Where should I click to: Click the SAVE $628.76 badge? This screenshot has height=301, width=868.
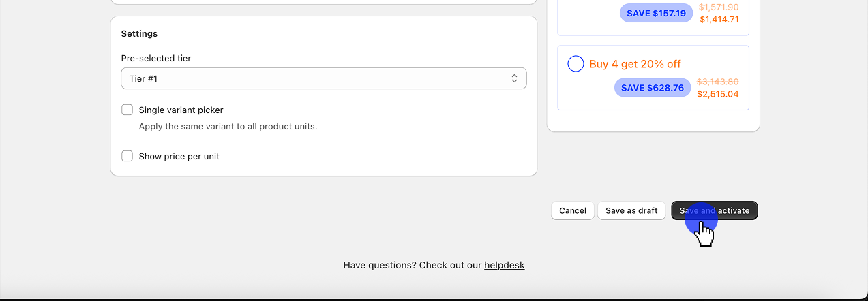(x=652, y=88)
